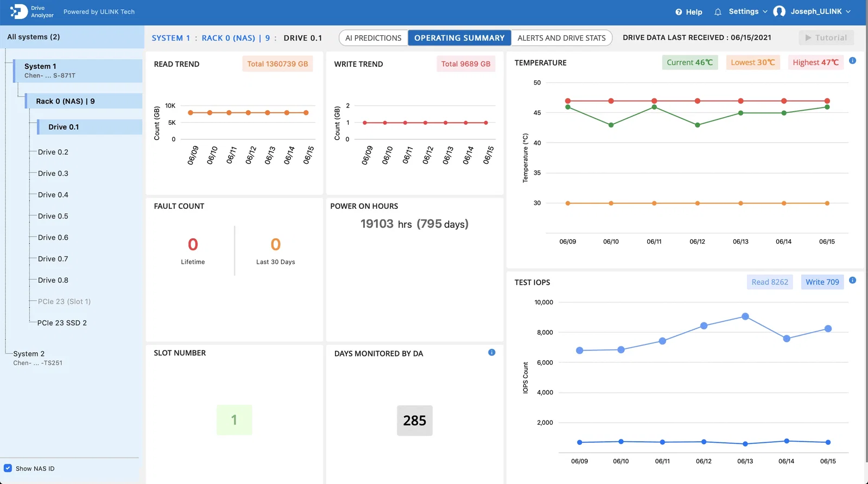
Task: Select Drive 0.1 in the sidebar
Action: (x=90, y=127)
